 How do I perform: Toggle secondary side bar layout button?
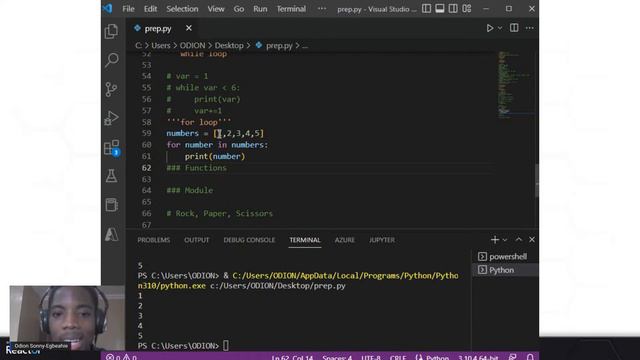(x=453, y=9)
